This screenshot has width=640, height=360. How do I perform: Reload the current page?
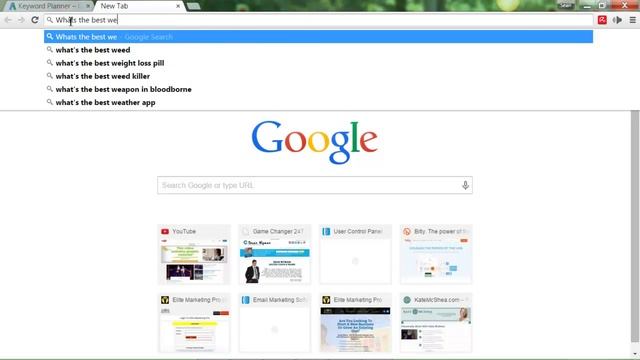[35, 20]
